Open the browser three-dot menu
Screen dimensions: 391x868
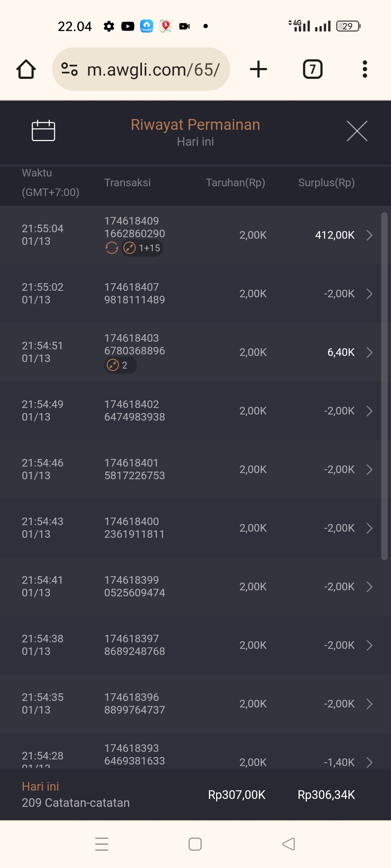[365, 69]
